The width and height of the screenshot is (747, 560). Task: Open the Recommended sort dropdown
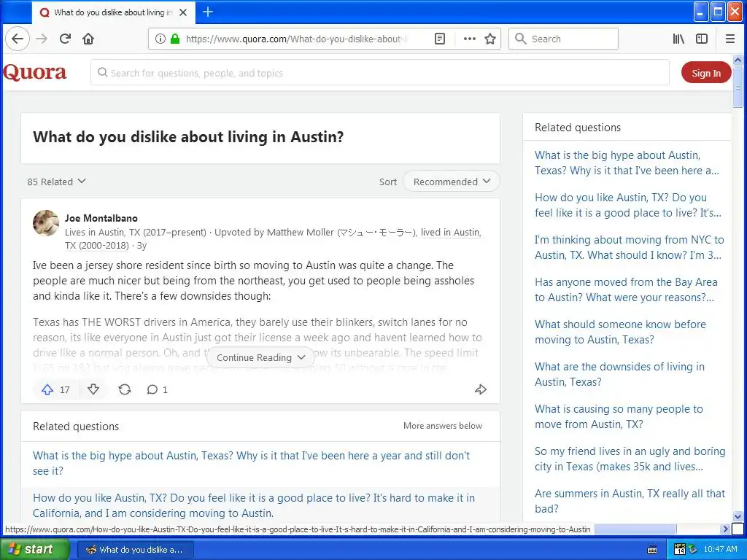click(451, 182)
